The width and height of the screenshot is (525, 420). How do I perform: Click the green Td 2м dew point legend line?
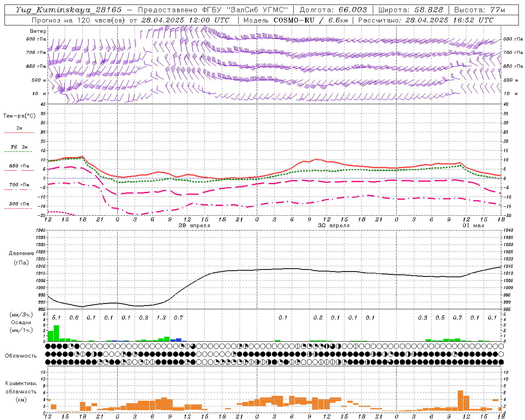19,151
